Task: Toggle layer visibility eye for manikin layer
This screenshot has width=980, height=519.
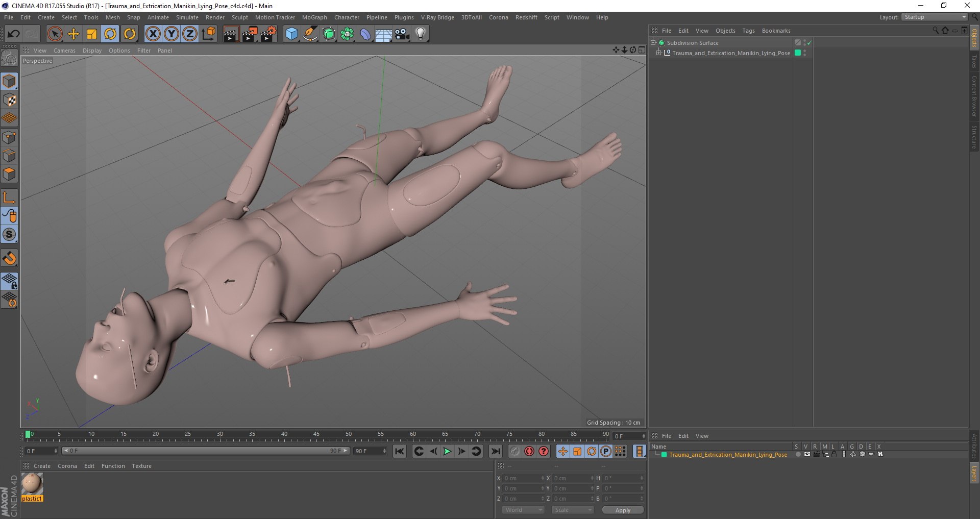Action: pos(807,454)
